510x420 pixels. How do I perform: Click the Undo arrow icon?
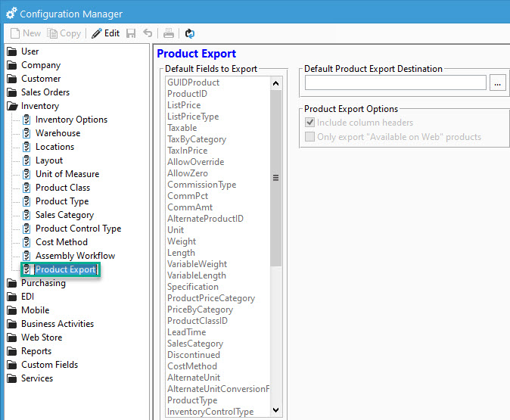[148, 33]
